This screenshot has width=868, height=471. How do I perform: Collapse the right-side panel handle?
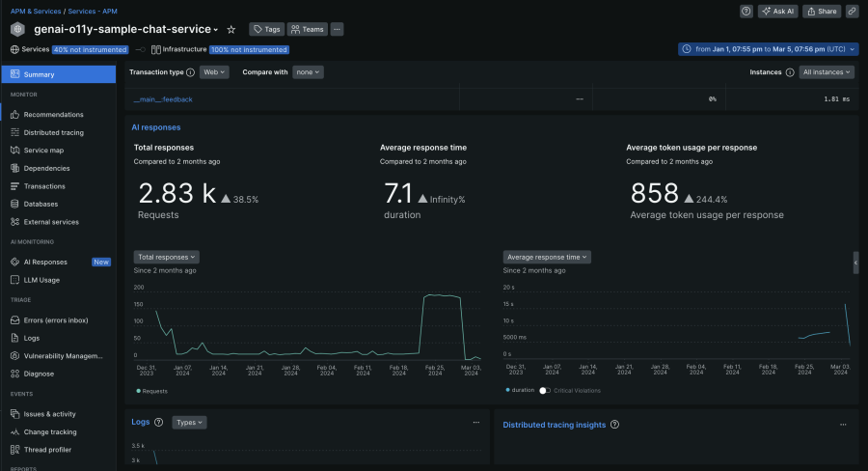tap(855, 263)
